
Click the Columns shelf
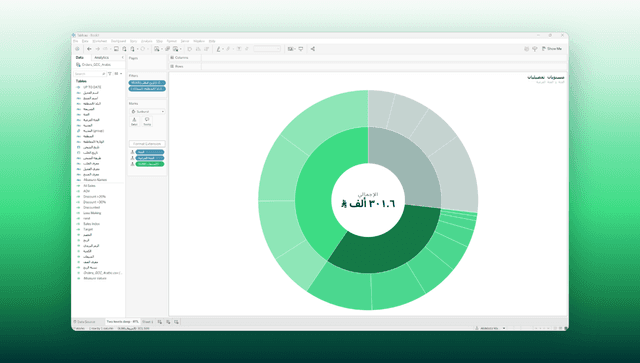coord(367,58)
